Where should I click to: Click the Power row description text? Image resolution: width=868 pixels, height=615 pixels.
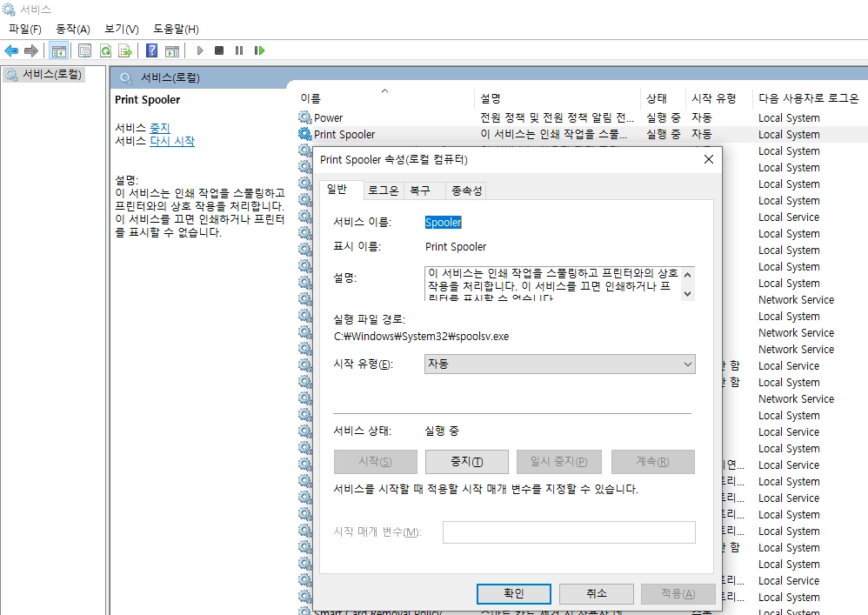(557, 117)
